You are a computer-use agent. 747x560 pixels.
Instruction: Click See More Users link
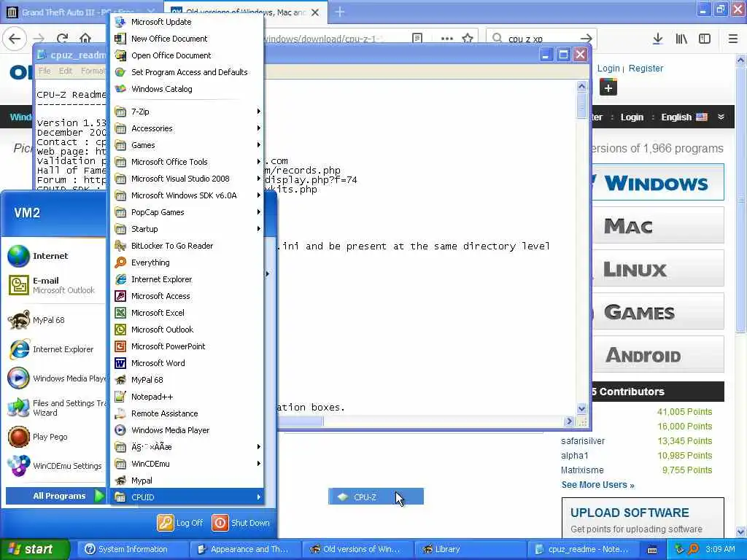[x=597, y=485]
